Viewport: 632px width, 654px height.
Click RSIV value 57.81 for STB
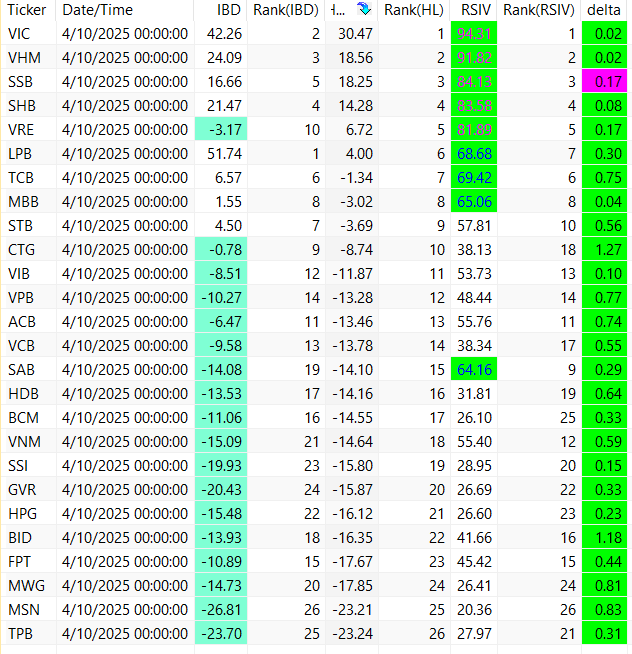point(474,226)
